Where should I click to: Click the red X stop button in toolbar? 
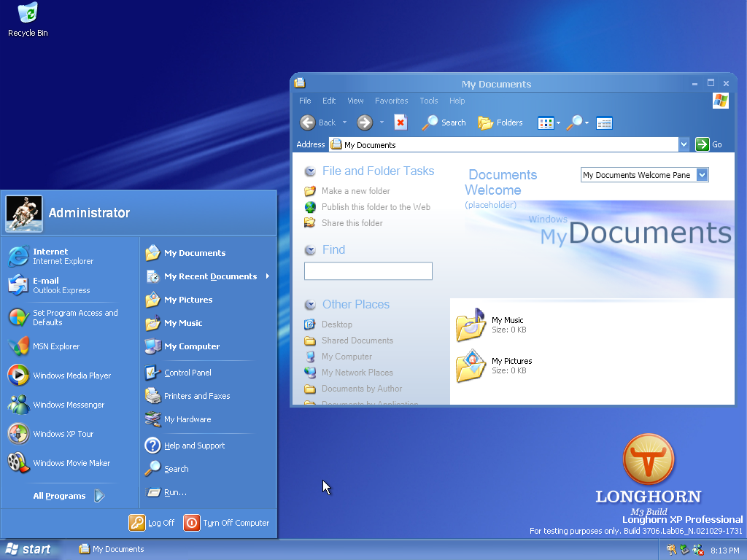click(x=400, y=122)
